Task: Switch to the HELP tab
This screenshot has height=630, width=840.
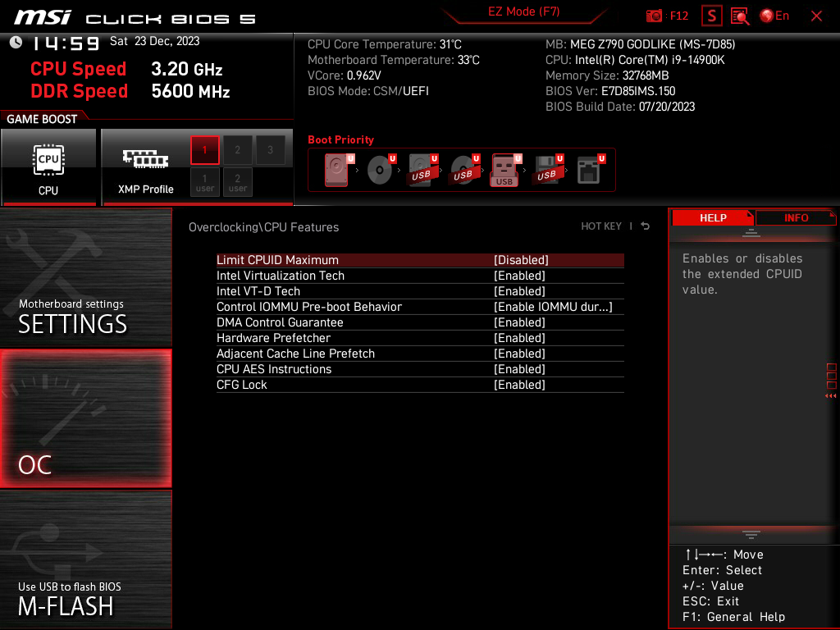Action: coord(713,217)
